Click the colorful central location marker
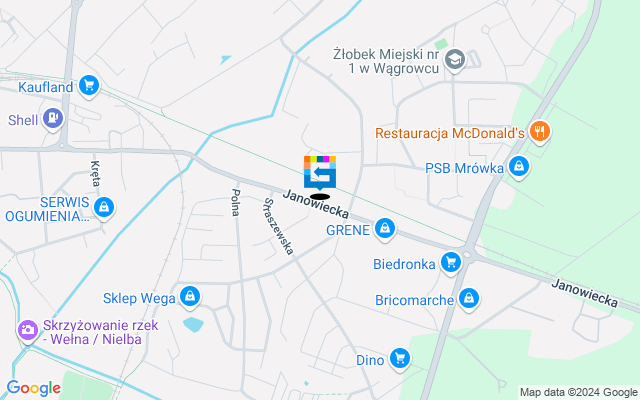 (x=320, y=173)
